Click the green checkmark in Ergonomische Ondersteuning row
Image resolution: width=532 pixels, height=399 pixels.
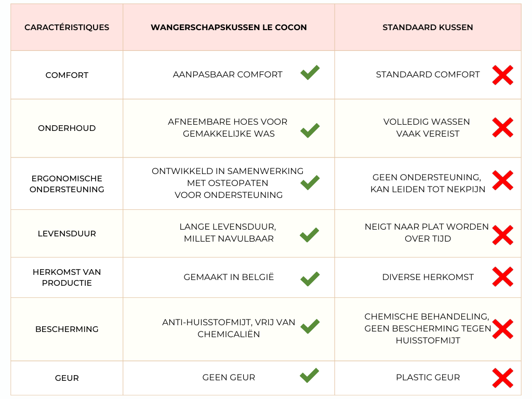[310, 182]
